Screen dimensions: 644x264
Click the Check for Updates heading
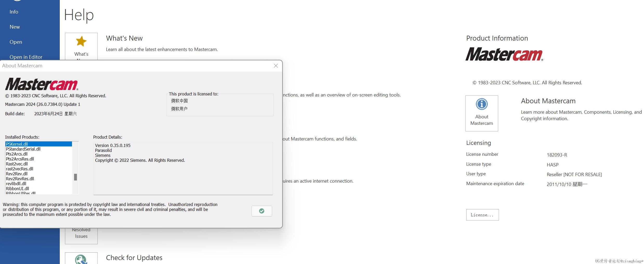(134, 258)
